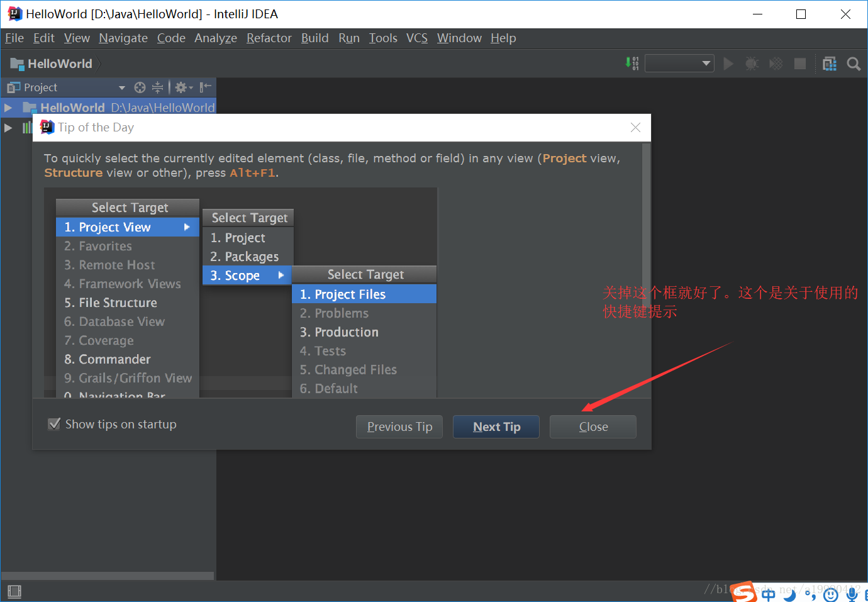This screenshot has width=868, height=602.
Task: Open the Project Structure icon
Action: click(830, 64)
